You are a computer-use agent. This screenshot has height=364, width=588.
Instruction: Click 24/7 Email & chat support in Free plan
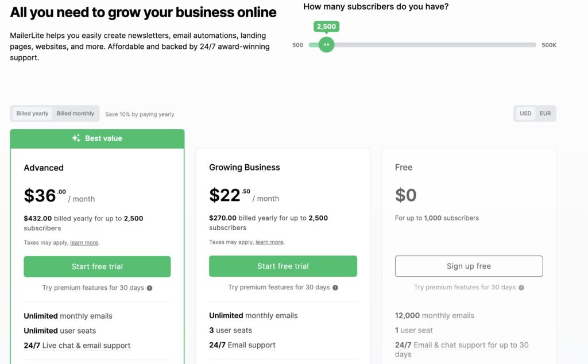click(462, 350)
